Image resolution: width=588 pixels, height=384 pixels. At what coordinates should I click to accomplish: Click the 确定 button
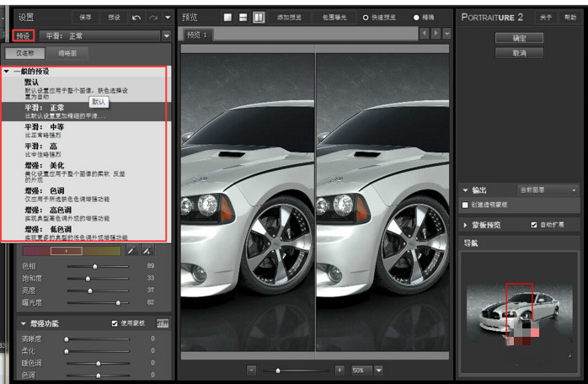(519, 38)
